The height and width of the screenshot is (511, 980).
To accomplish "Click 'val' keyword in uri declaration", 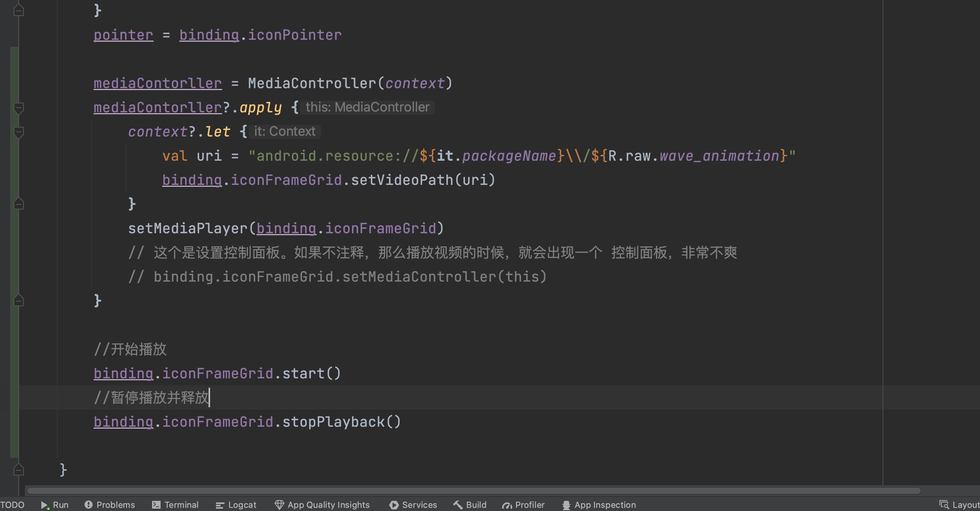I will click(x=175, y=156).
